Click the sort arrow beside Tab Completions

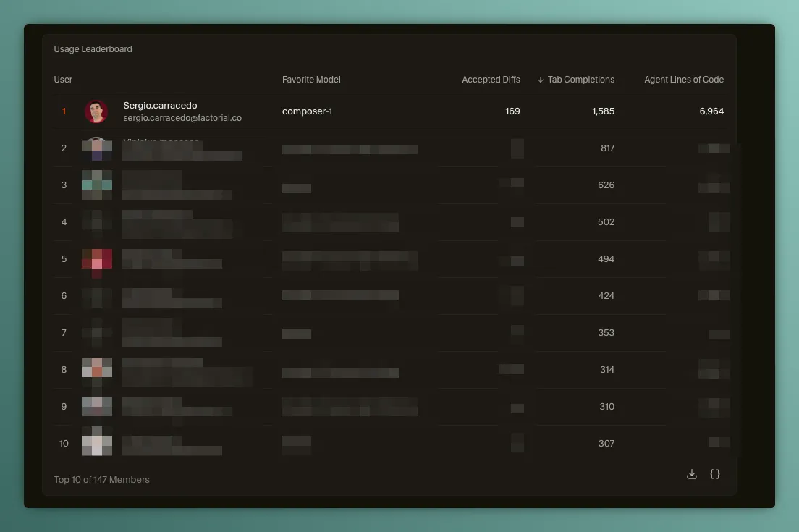click(541, 80)
